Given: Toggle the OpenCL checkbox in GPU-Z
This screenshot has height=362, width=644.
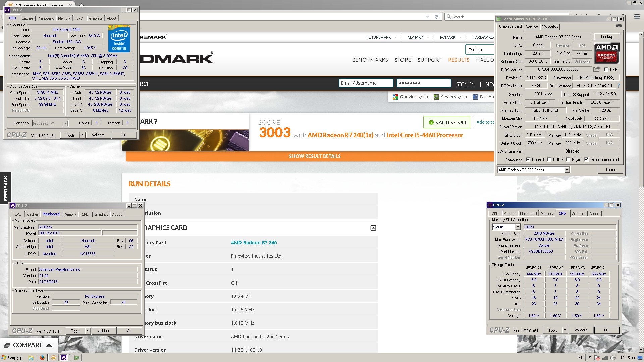Looking at the screenshot, I should (x=528, y=160).
